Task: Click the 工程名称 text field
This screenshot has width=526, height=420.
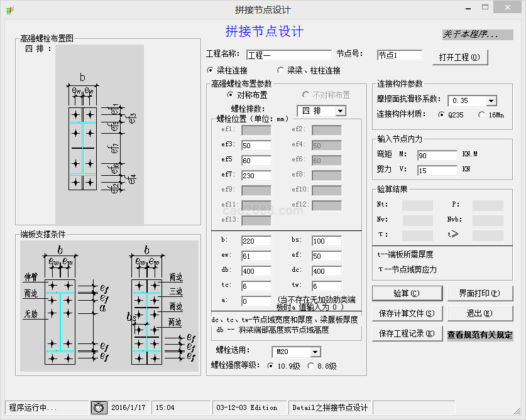Action: (288, 55)
